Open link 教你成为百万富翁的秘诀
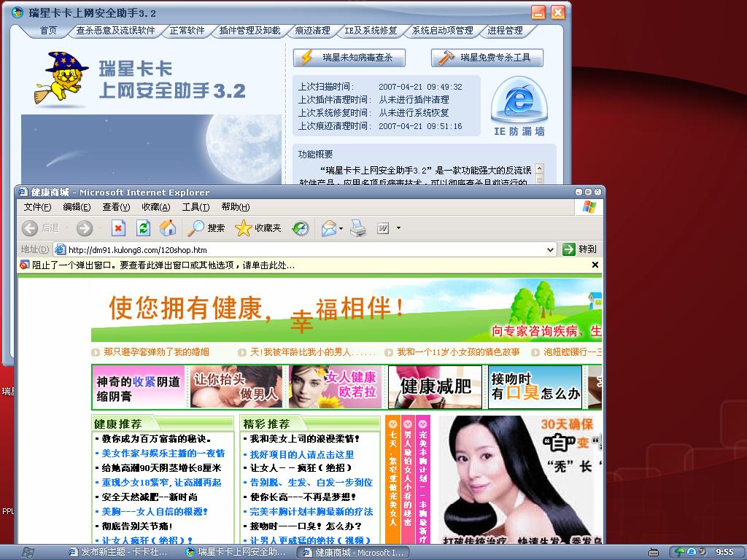Screen dimensions: 747x560 click(156, 439)
